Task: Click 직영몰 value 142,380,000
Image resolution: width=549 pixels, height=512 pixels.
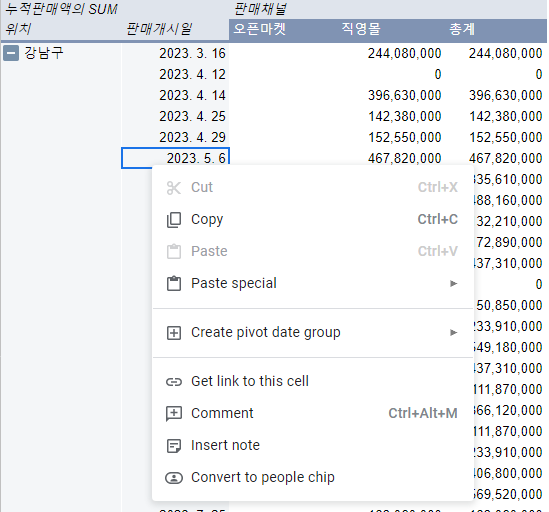Action: tap(404, 117)
